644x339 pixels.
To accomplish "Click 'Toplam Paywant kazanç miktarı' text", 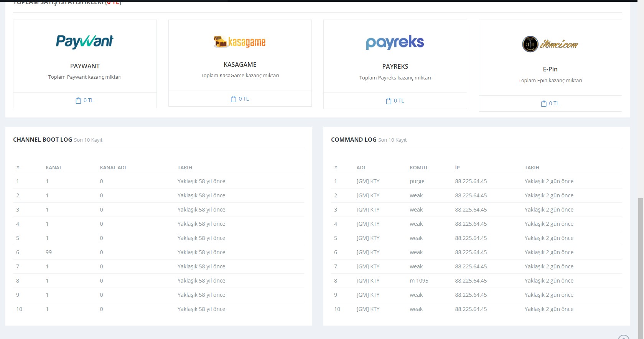I will pos(85,77).
